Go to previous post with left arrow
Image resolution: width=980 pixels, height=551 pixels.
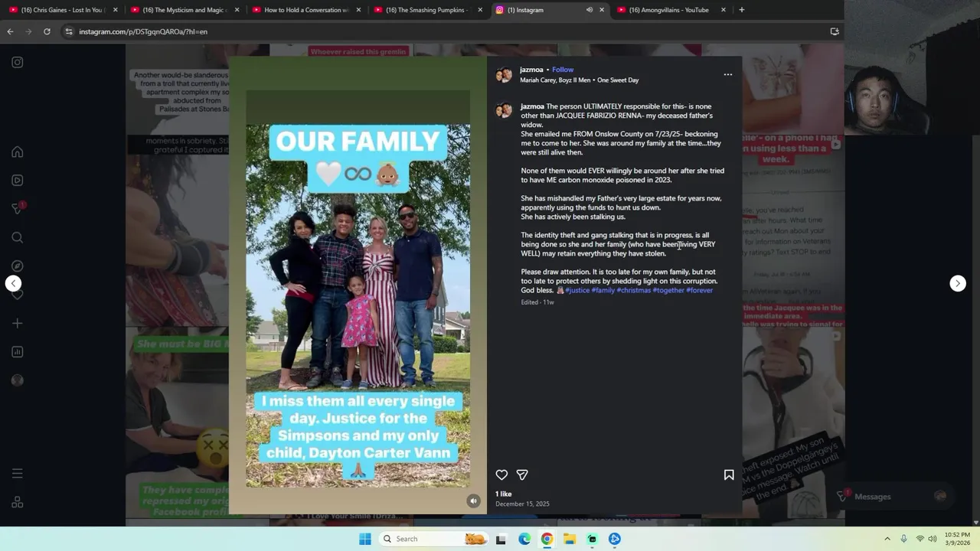[13, 283]
